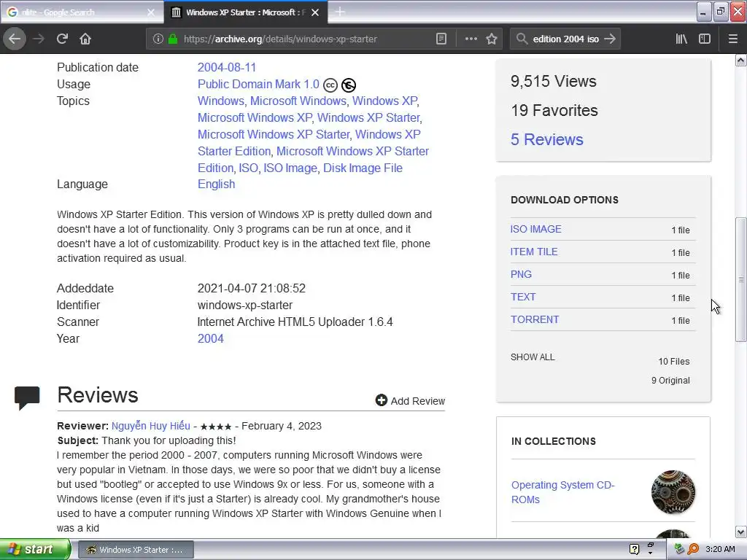
Task: Open ITEM TILE download option
Action: (533, 252)
